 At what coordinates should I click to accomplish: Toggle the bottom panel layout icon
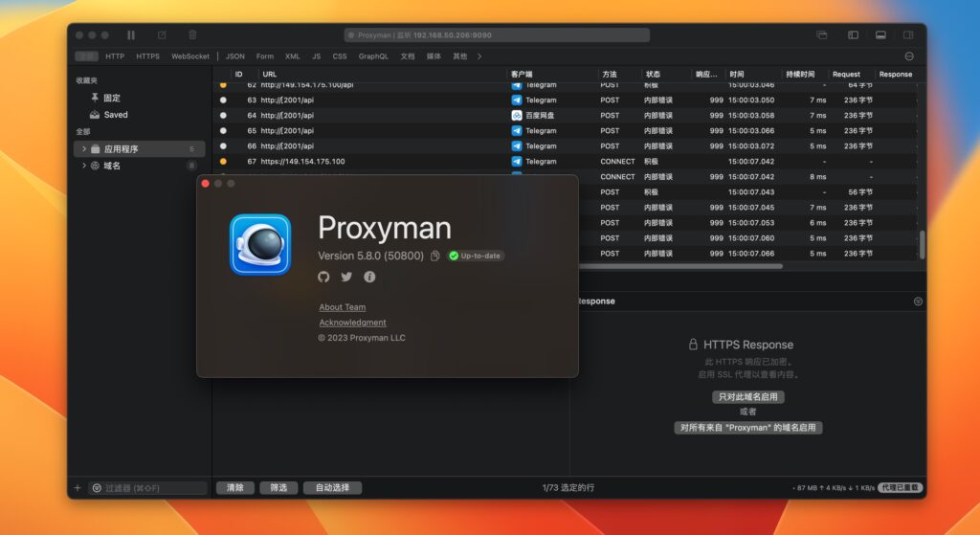(880, 35)
